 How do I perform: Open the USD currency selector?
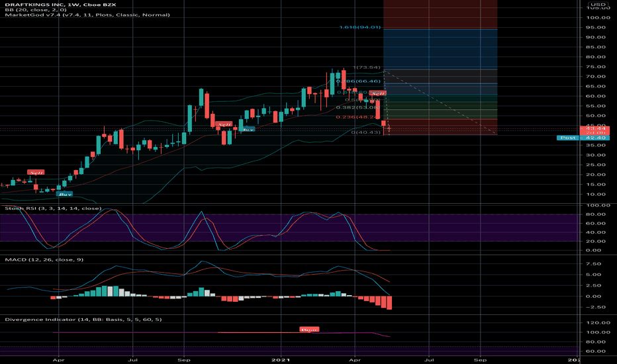pos(598,5)
